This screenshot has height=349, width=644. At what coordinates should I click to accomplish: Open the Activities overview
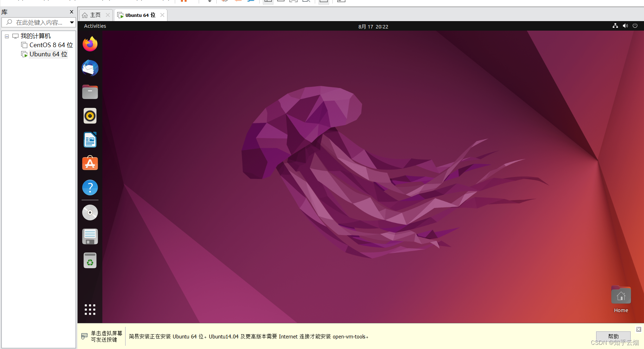click(95, 26)
